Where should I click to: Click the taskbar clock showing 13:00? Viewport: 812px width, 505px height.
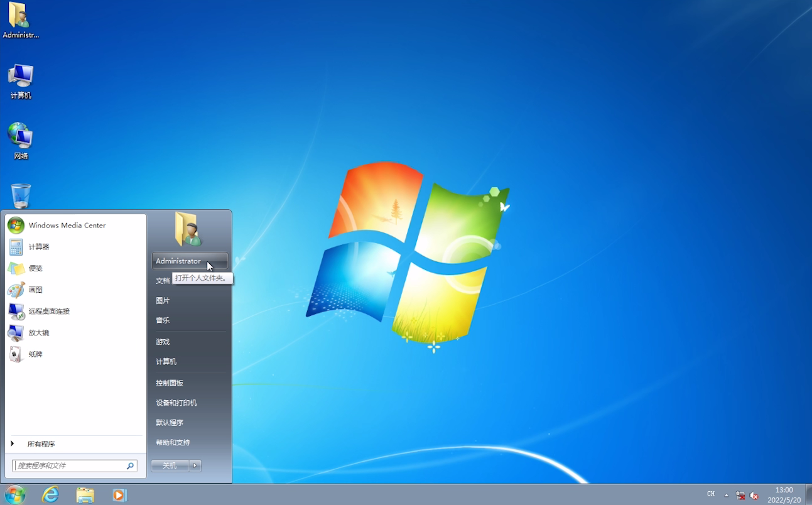pos(784,495)
